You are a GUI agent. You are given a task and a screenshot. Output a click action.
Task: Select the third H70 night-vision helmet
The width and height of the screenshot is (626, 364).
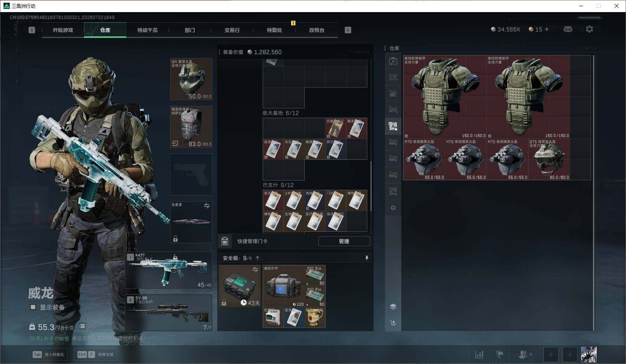coord(508,159)
